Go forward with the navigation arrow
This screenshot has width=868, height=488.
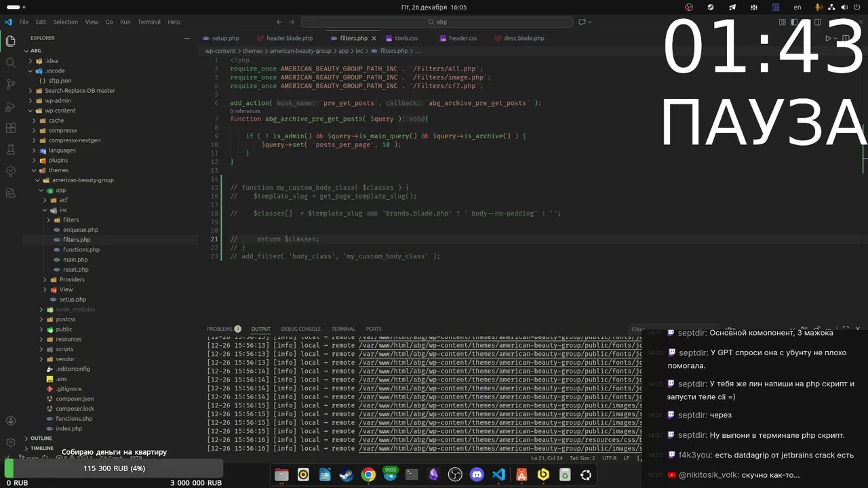pyautogui.click(x=292, y=22)
